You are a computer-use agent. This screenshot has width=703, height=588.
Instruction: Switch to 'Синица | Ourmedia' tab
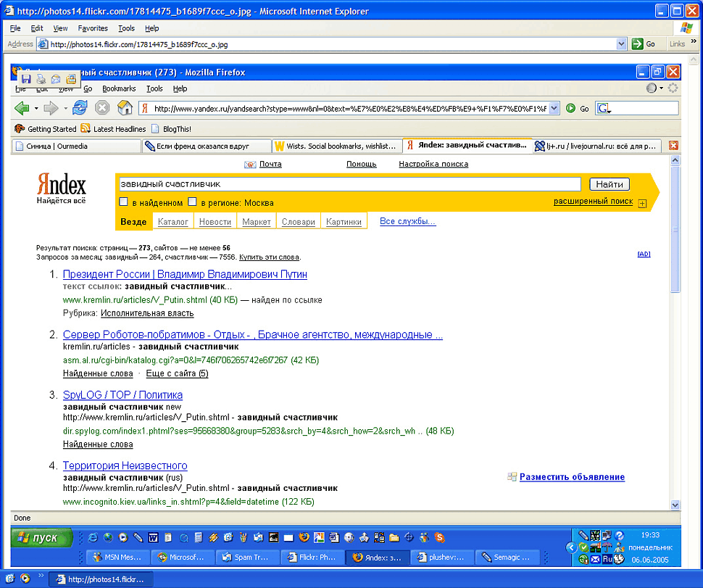point(76,146)
